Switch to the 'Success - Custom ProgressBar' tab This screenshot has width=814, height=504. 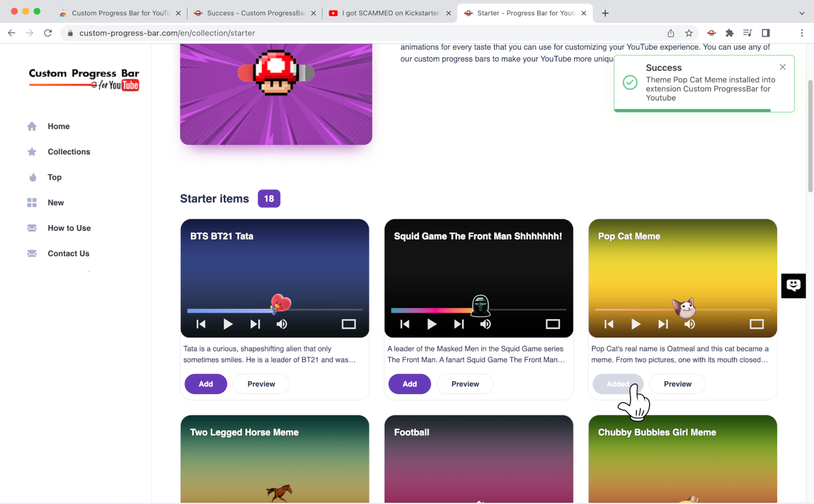[x=253, y=13]
